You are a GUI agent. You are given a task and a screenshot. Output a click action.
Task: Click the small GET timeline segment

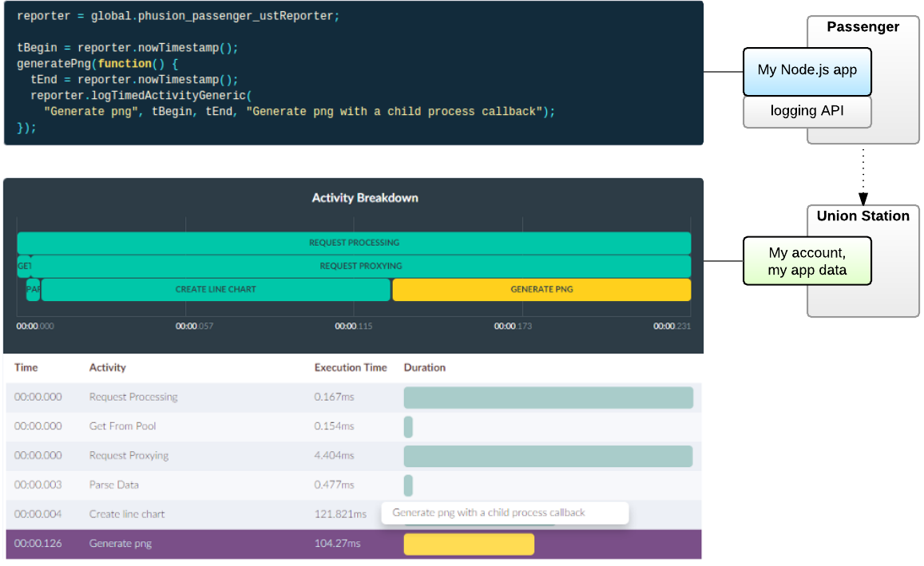[x=24, y=266]
